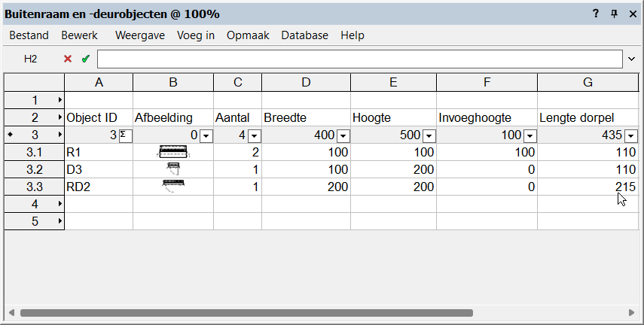Open the Row 2 header arrow menu
The image size is (644, 325).
(x=60, y=117)
